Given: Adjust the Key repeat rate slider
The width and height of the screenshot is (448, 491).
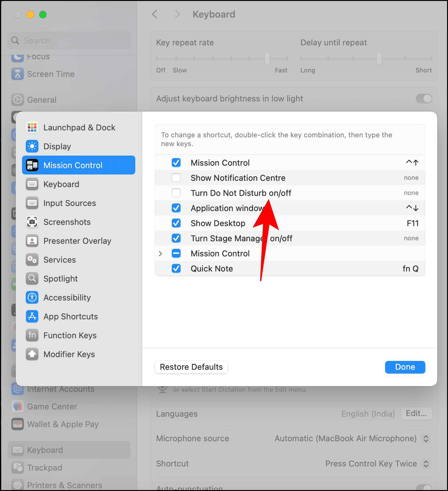Looking at the screenshot, I should [x=267, y=59].
